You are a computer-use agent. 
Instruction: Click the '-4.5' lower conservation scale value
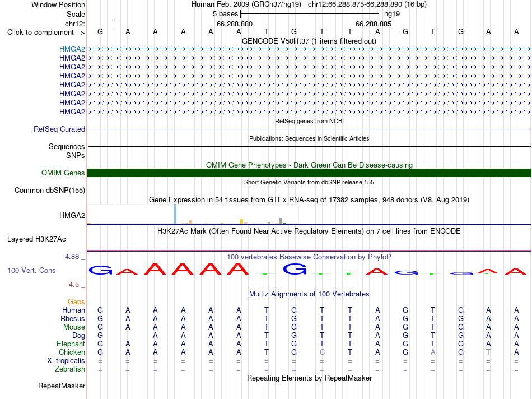tap(73, 285)
